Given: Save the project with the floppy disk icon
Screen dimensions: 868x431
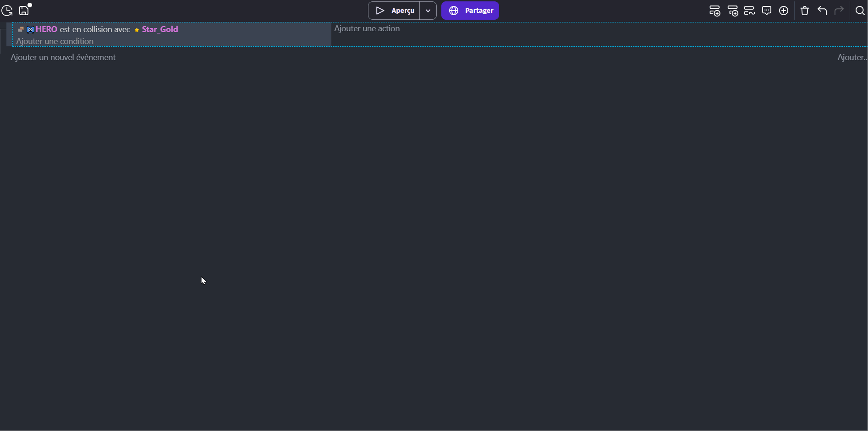Looking at the screenshot, I should coord(23,10).
